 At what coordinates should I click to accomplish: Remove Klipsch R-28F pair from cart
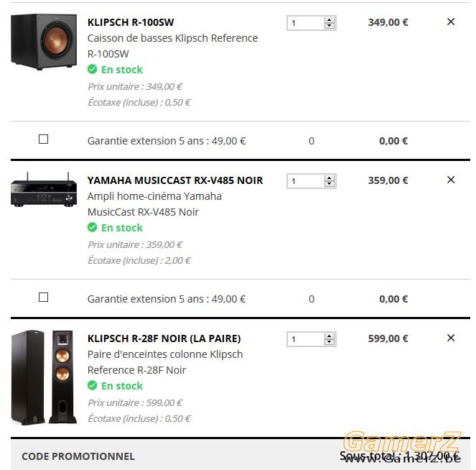pyautogui.click(x=451, y=338)
